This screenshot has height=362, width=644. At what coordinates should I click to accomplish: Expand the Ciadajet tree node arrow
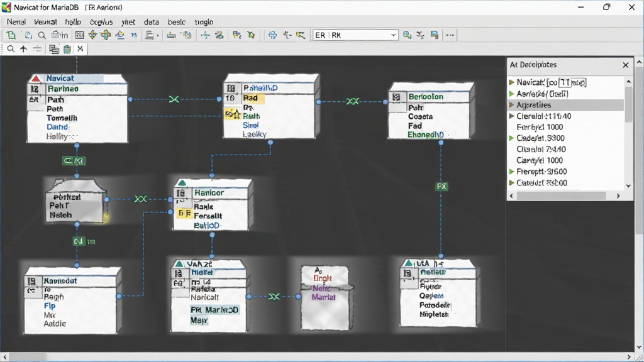click(x=512, y=138)
